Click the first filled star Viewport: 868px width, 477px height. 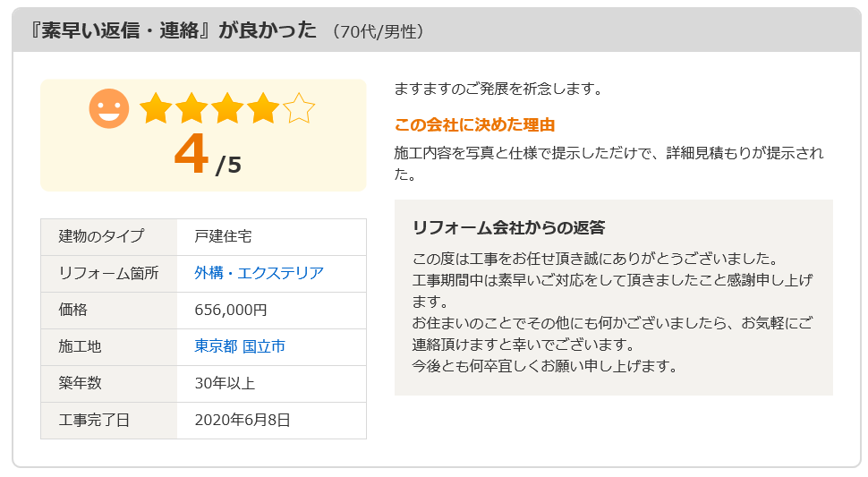(156, 108)
